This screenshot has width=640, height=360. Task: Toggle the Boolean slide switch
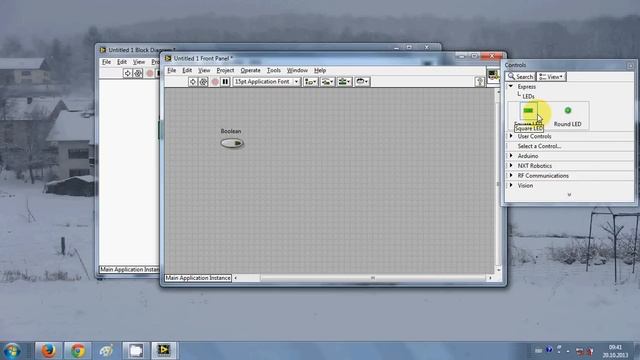point(232,143)
